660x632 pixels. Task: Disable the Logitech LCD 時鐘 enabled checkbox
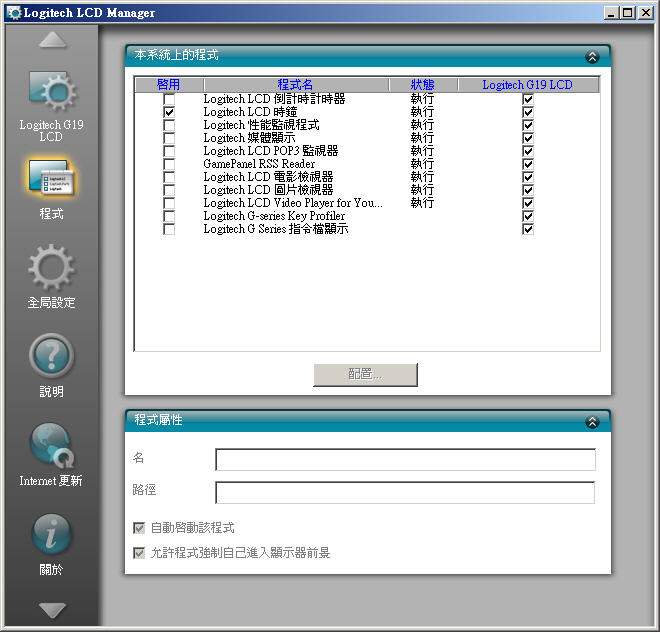click(169, 113)
